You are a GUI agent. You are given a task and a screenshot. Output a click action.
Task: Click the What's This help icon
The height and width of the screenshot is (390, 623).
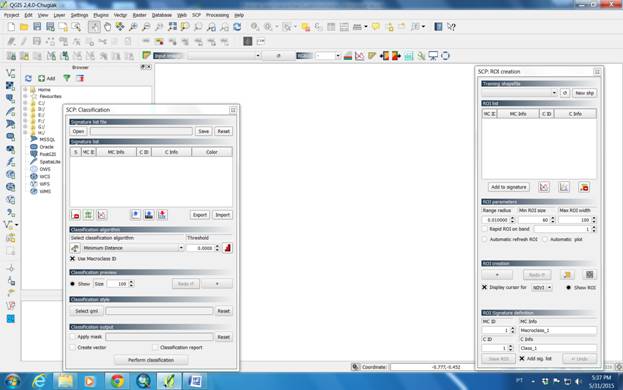pyautogui.click(x=451, y=27)
